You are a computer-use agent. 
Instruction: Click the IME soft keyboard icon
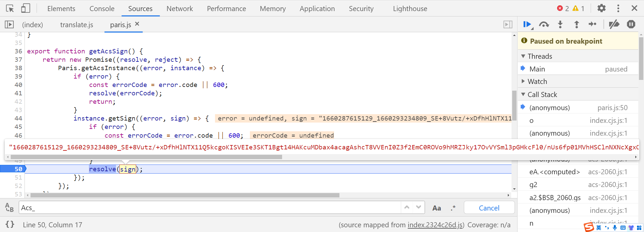623,228
